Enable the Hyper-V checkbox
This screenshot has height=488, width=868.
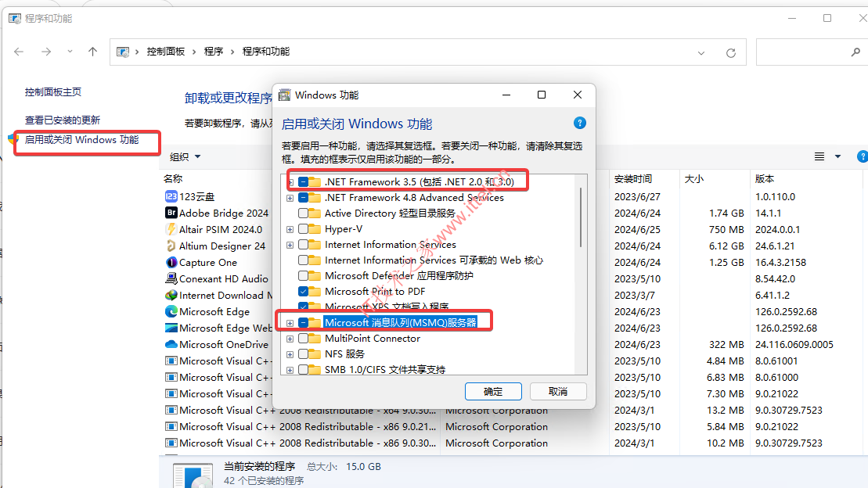[304, 229]
